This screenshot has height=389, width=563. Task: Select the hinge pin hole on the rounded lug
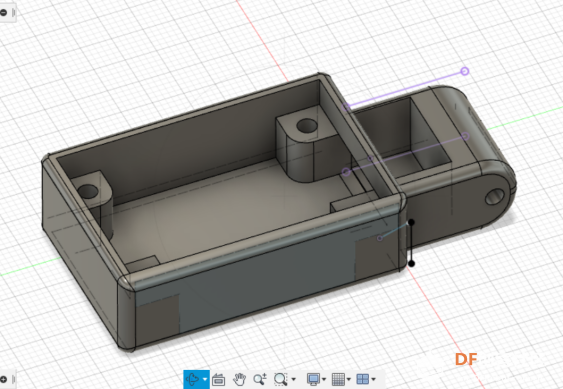495,197
